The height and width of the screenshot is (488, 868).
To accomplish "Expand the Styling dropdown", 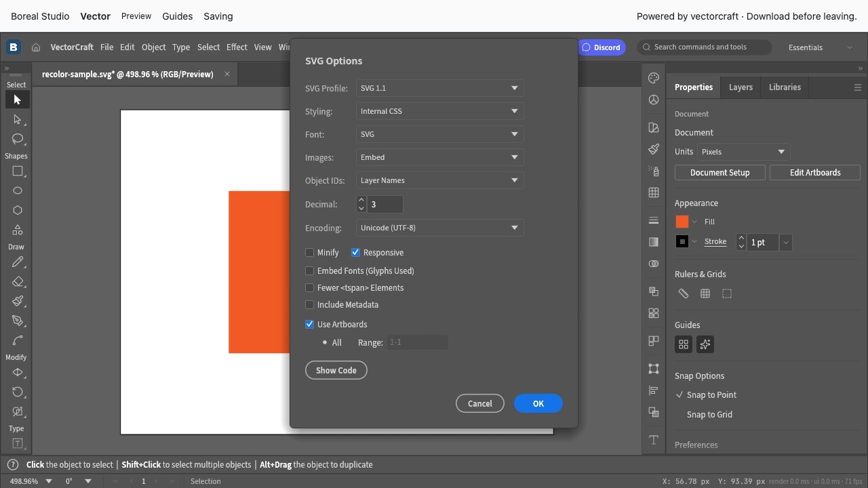I will point(440,111).
